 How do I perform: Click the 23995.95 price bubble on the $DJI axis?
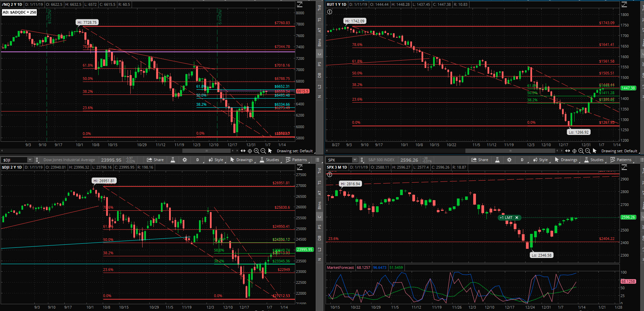(304, 249)
